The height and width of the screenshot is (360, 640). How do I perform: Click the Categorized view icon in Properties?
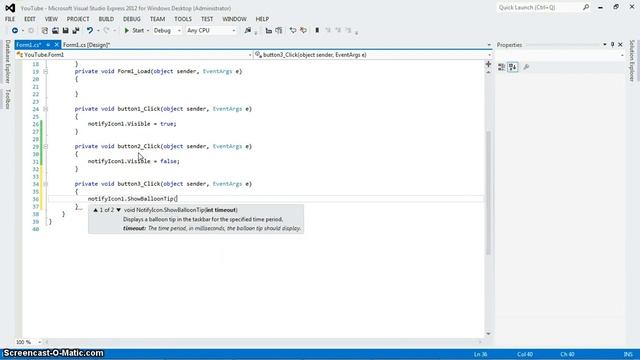pyautogui.click(x=502, y=67)
